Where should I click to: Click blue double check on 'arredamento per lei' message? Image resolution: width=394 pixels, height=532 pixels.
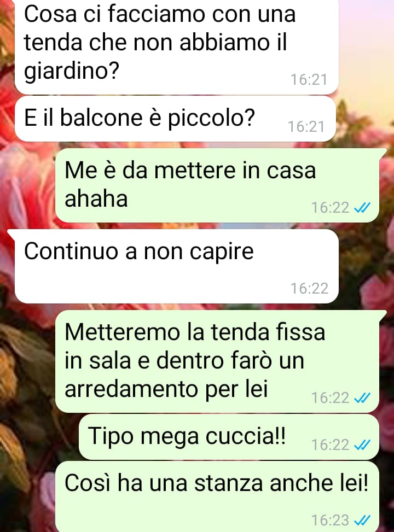[x=362, y=397]
